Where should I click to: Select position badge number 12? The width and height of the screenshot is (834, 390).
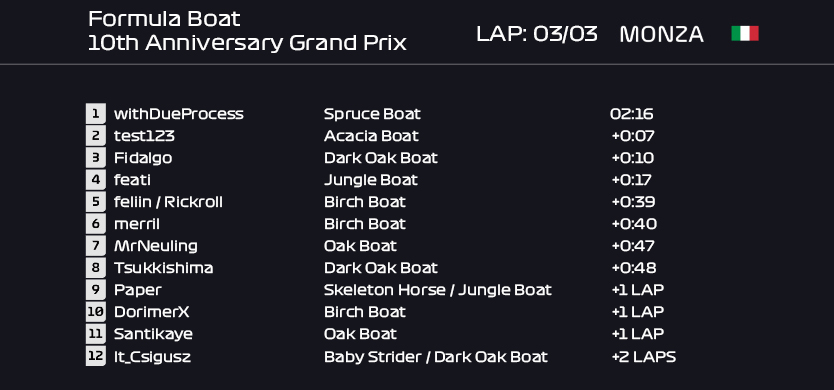coord(96,356)
